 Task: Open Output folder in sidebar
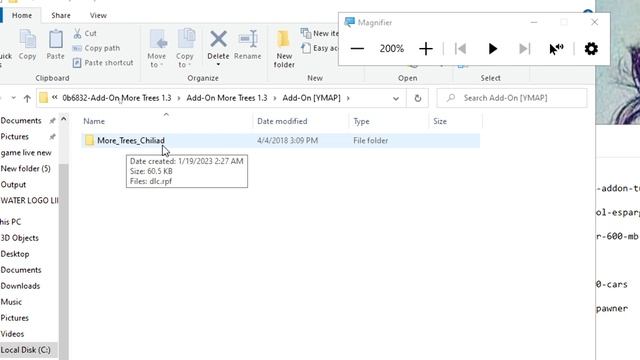point(13,184)
